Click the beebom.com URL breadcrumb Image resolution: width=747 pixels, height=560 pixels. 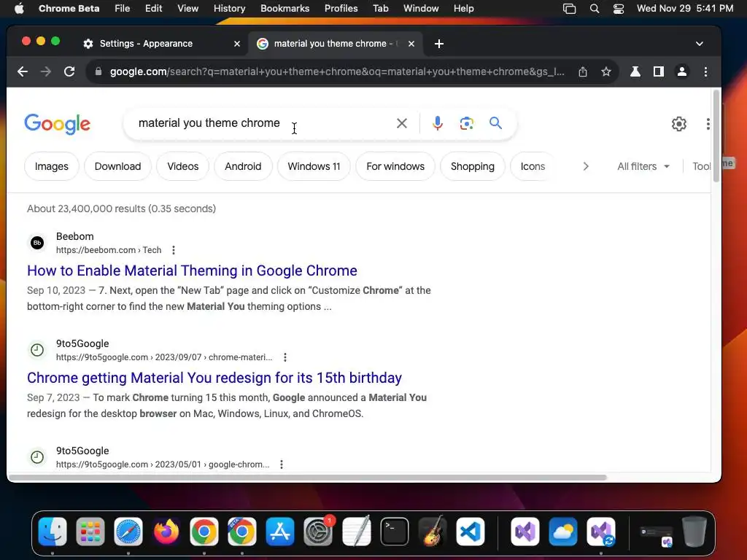tap(109, 250)
